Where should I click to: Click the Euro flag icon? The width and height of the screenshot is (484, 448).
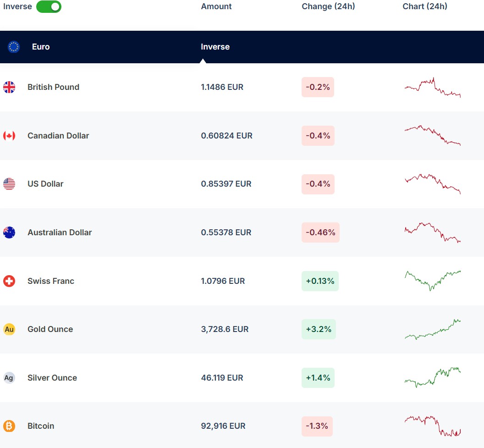click(14, 47)
